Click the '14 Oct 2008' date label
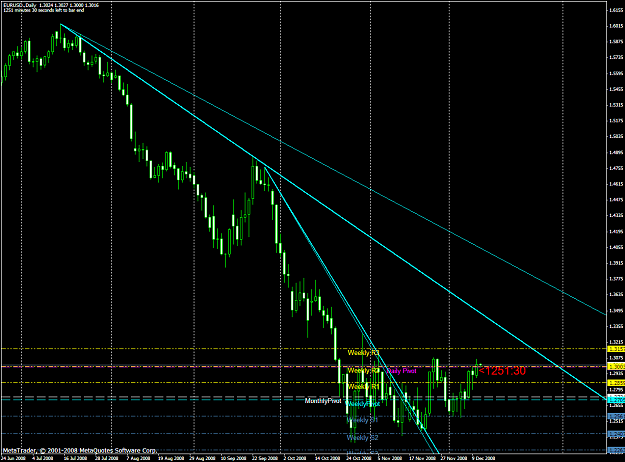 [327, 458]
